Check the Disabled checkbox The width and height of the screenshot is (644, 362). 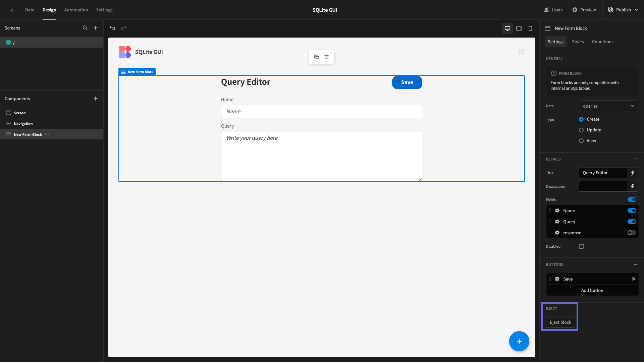(581, 246)
